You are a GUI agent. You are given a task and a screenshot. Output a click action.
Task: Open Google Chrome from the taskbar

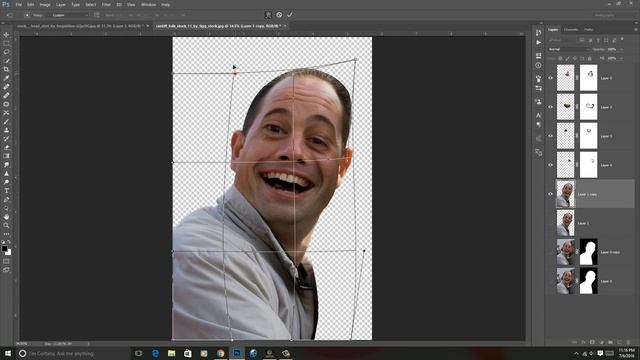(220, 353)
